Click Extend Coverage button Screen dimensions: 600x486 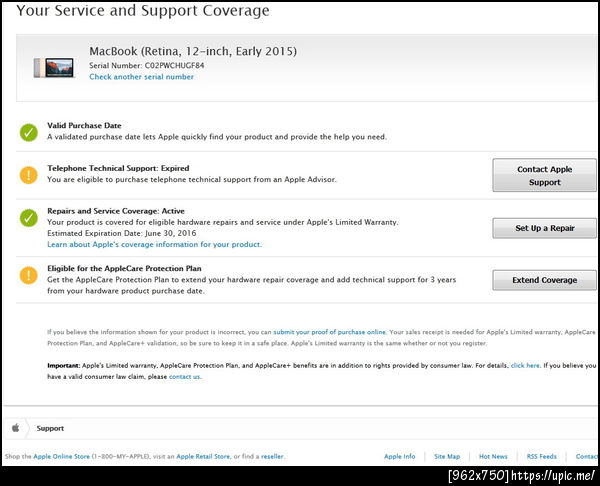pyautogui.click(x=544, y=280)
